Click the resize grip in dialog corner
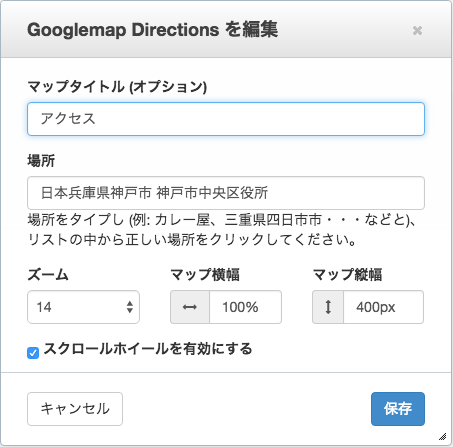 pos(442,436)
